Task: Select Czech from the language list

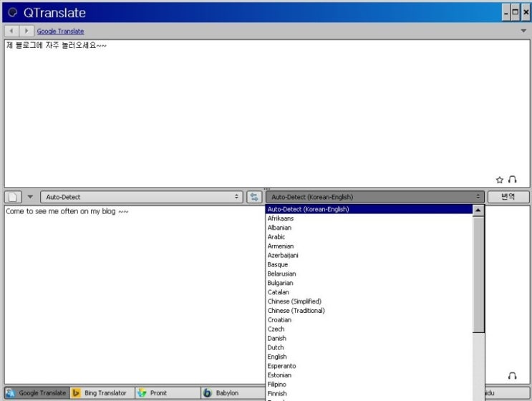Action: point(369,329)
